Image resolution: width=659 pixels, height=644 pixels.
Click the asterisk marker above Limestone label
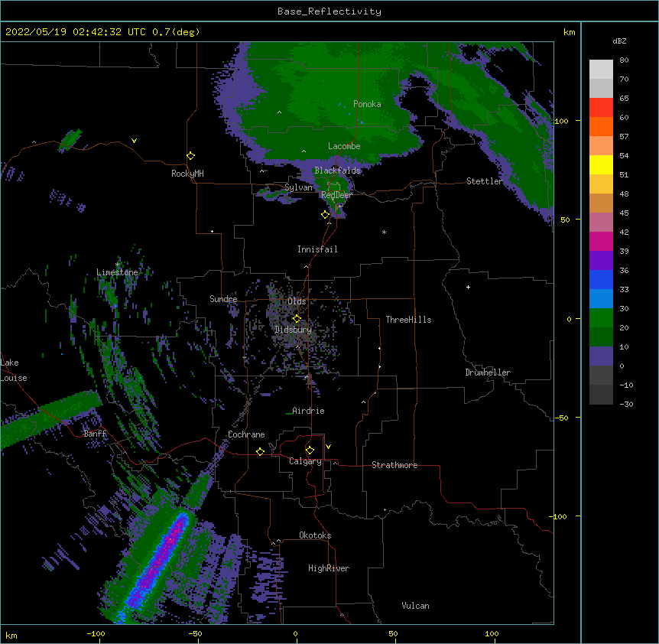[x=118, y=265]
